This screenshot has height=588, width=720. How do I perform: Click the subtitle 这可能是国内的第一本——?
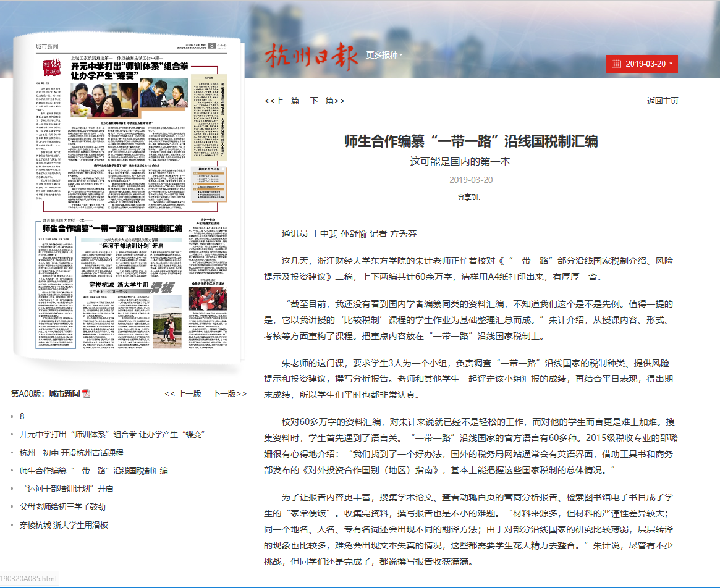click(471, 162)
